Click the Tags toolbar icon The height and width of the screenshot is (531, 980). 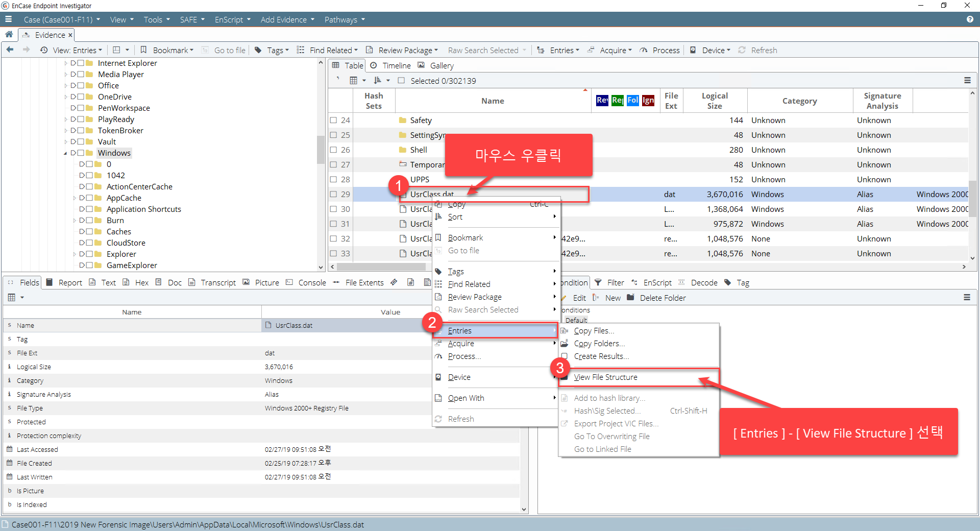(x=258, y=50)
